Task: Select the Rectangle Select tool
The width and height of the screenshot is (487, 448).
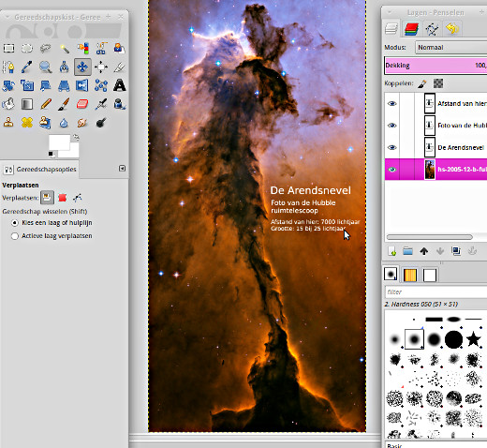Action: 8,49
